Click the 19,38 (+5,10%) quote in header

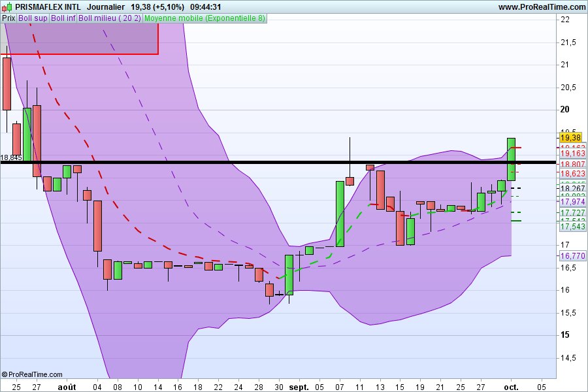pyautogui.click(x=157, y=7)
